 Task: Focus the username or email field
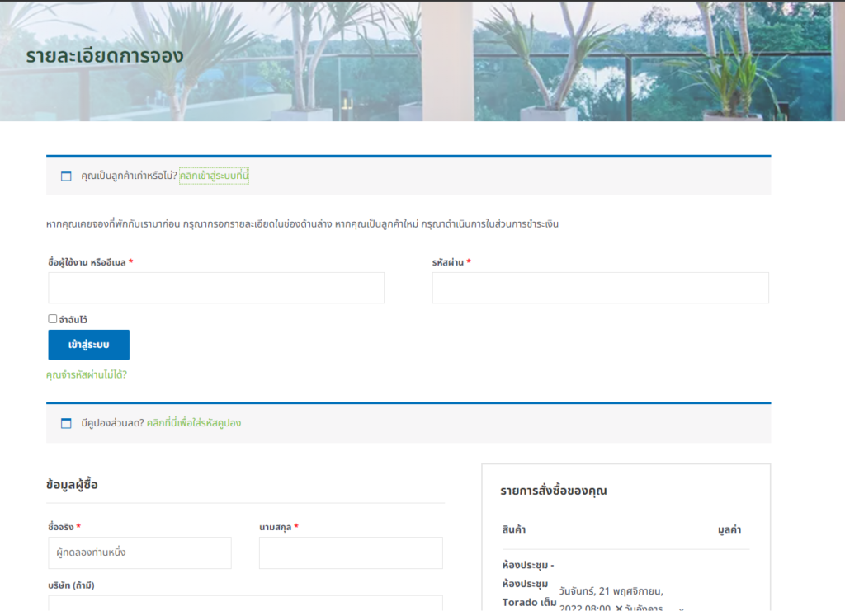point(216,288)
